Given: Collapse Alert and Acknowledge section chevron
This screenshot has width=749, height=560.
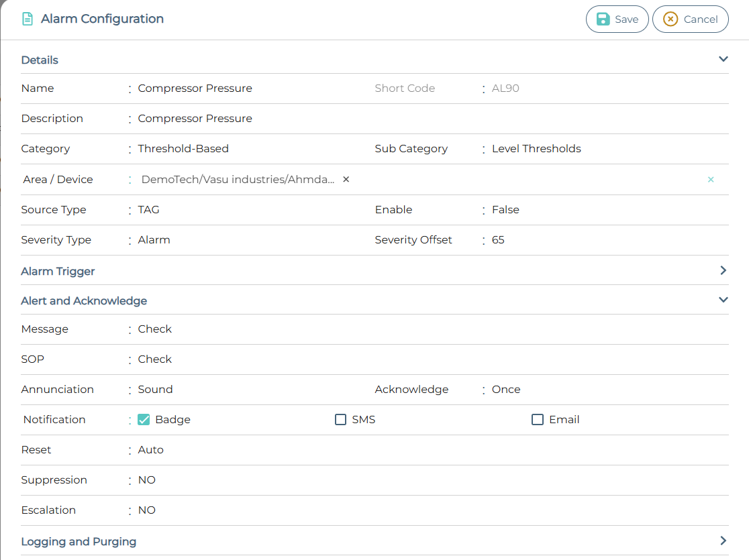Looking at the screenshot, I should click(723, 300).
